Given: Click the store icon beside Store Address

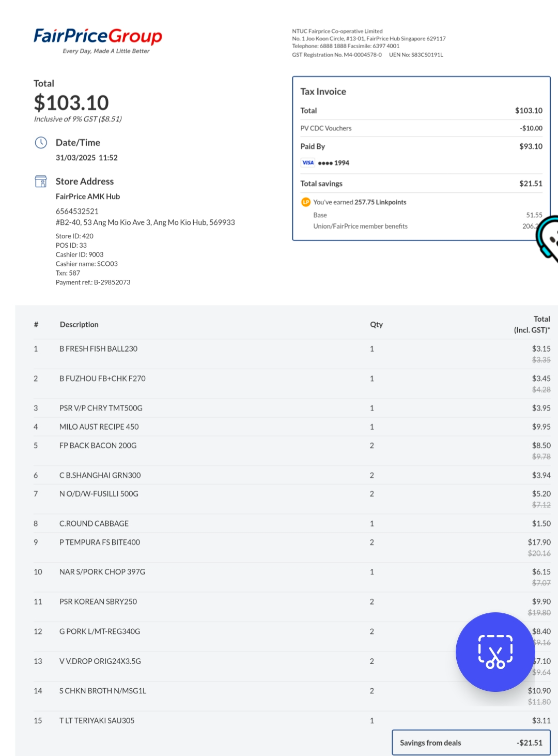Looking at the screenshot, I should 41,182.
